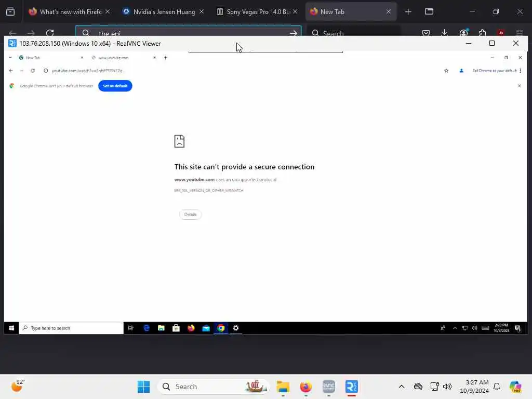The width and height of the screenshot is (532, 399).
Task: Click the Firefox Search box
Action: (353, 33)
